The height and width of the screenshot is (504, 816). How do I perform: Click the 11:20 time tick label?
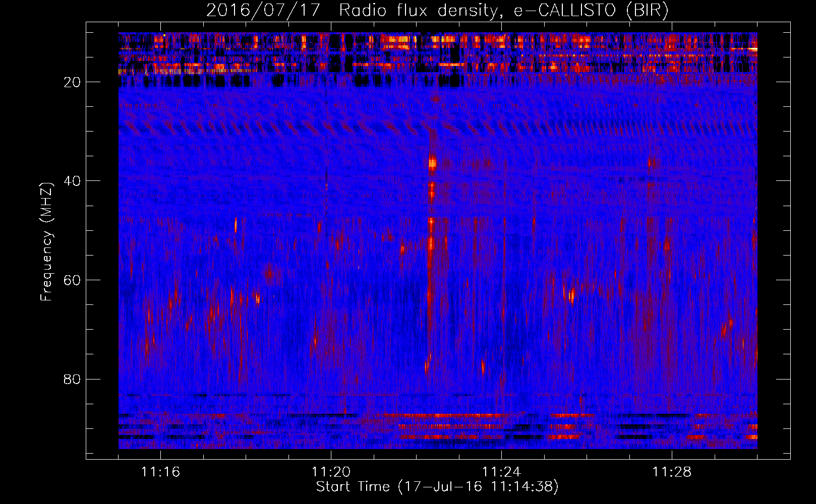331,472
